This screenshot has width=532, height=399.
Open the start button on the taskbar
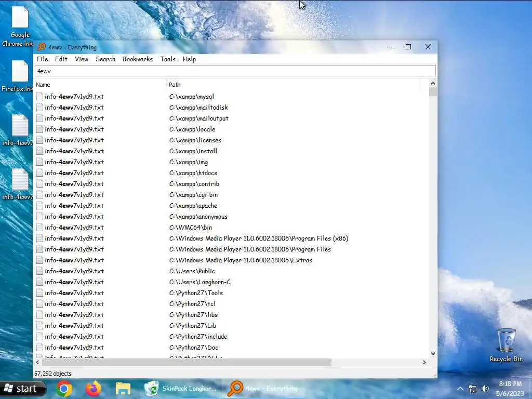[x=23, y=389]
